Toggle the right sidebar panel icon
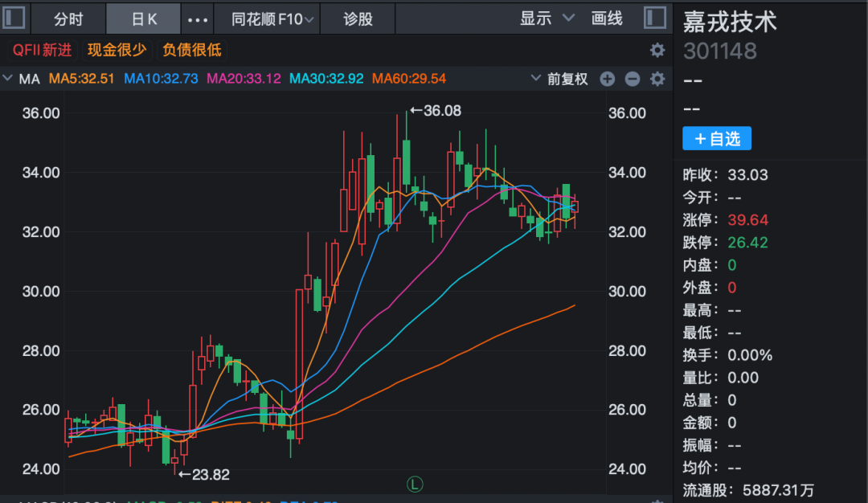Image resolution: width=868 pixels, height=503 pixels. click(x=656, y=18)
